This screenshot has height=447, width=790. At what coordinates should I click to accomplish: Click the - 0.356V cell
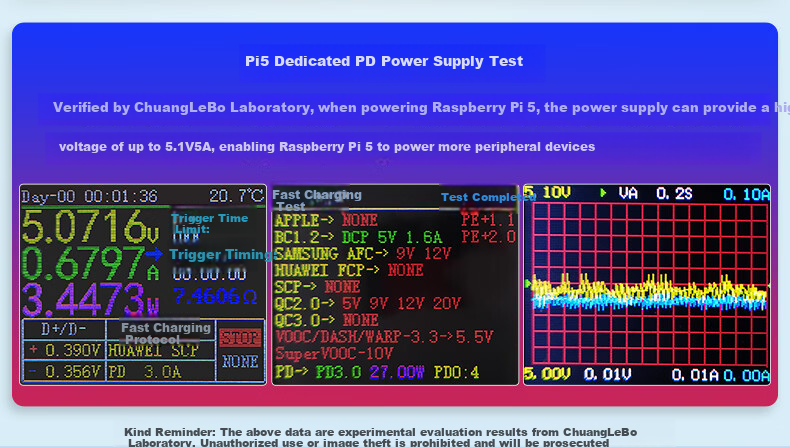coord(64,372)
